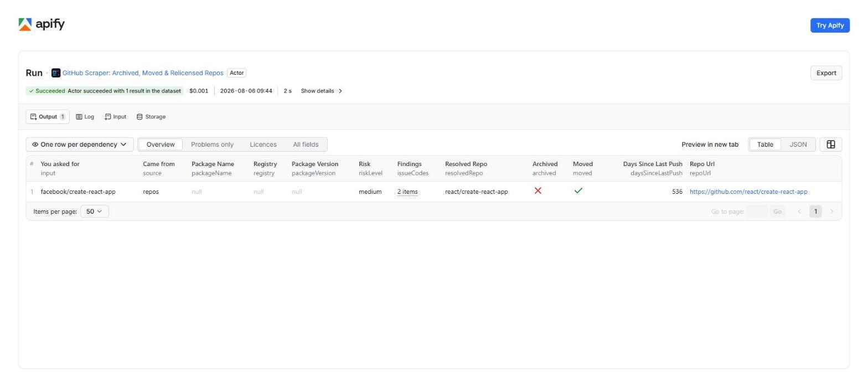This screenshot has width=868, height=387.
Task: Click the react/create-react-app resolved repo cell
Action: (x=476, y=192)
